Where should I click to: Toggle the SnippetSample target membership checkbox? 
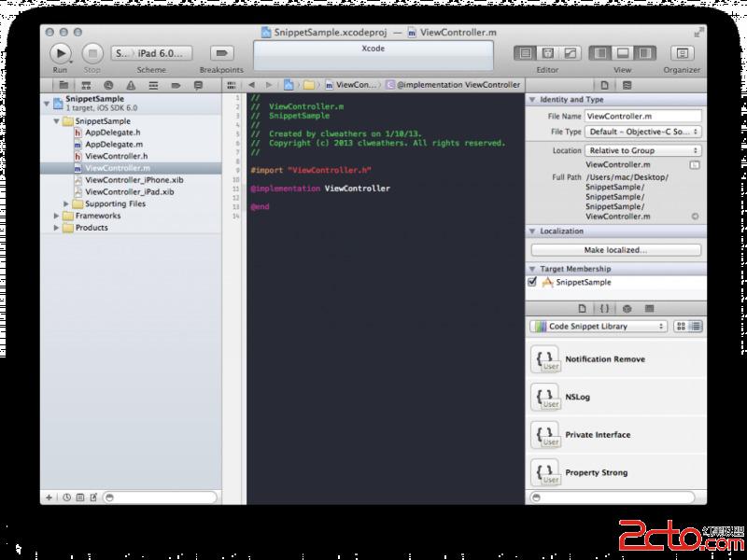coord(532,282)
